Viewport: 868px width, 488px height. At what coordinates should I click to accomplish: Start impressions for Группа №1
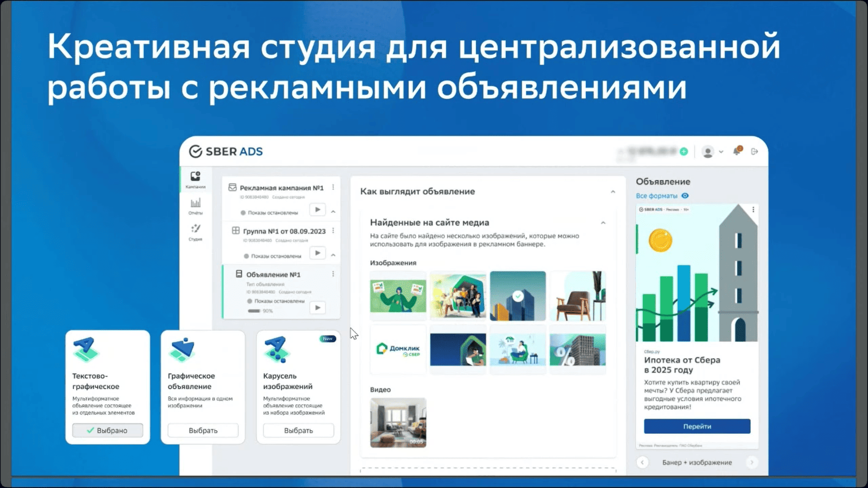tap(317, 253)
